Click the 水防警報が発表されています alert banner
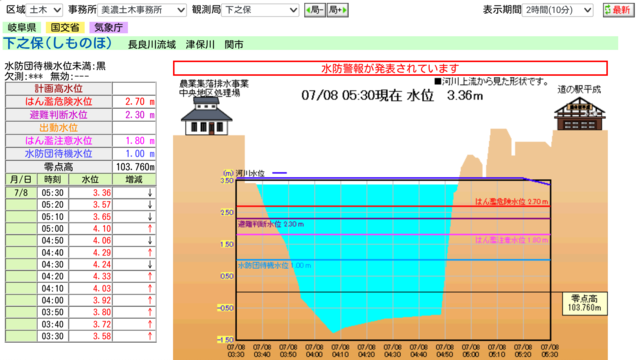This screenshot has width=640, height=360. [x=390, y=68]
